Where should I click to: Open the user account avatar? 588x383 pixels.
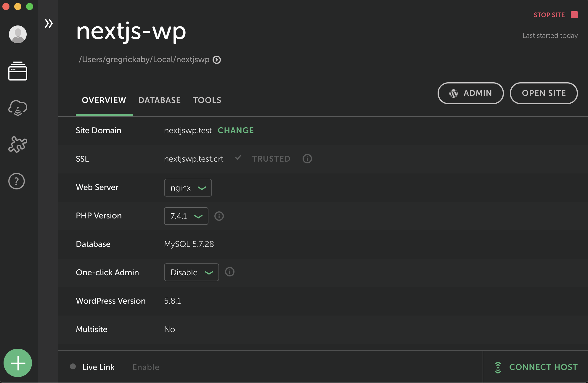click(18, 34)
